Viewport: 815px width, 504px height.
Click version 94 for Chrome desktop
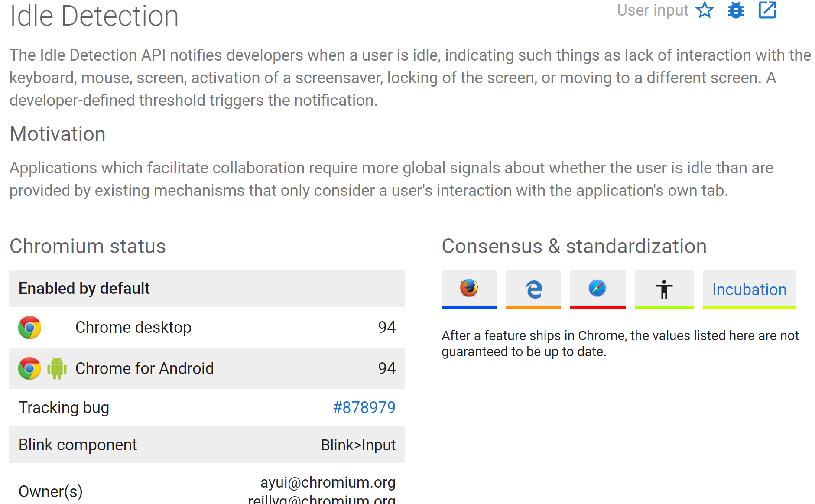pos(386,327)
